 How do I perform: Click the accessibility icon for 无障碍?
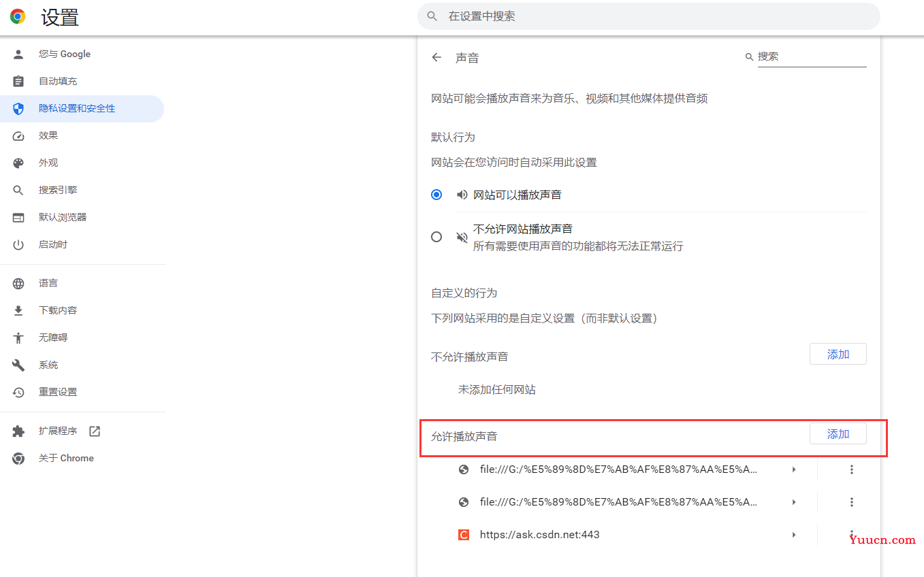pyautogui.click(x=18, y=337)
